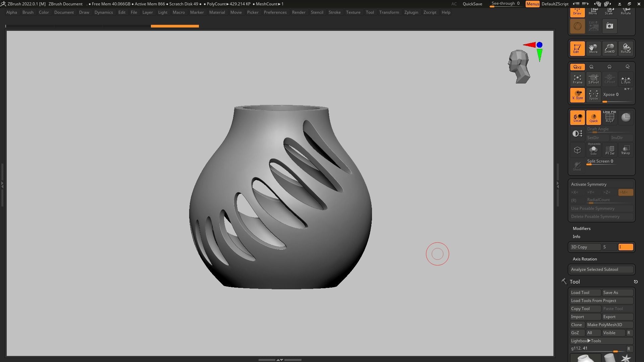Screen dimensions: 644x362
Task: Click the 3D Copy button
Action: (585, 247)
